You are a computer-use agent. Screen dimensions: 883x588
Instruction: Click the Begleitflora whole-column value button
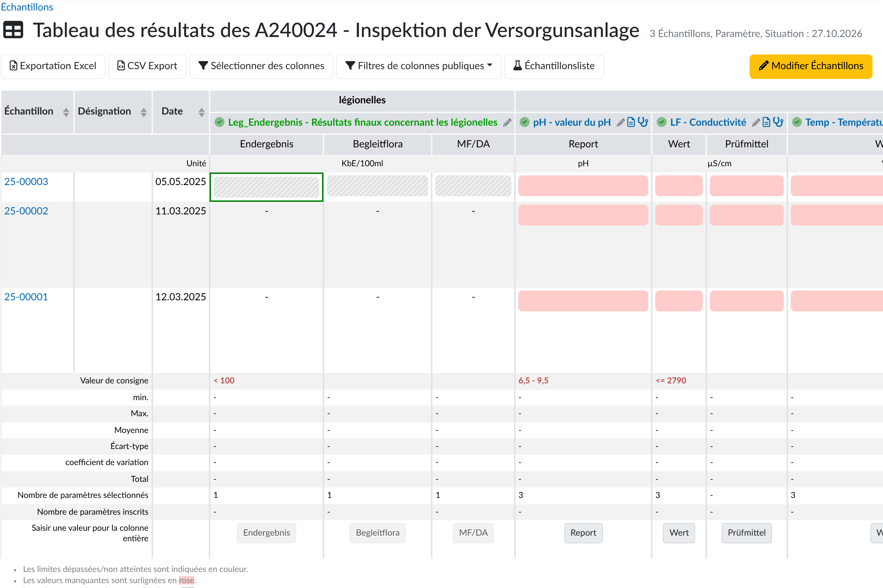377,533
